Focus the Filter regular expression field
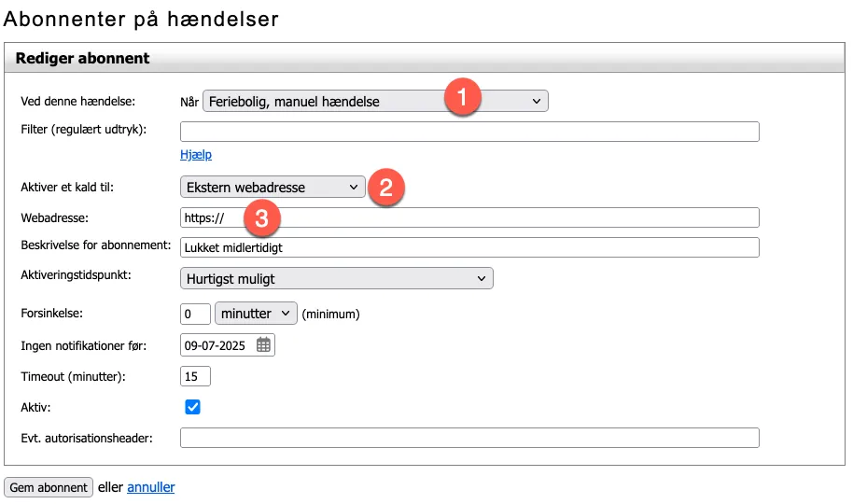Viewport: 853px width, 504px height. tap(469, 132)
